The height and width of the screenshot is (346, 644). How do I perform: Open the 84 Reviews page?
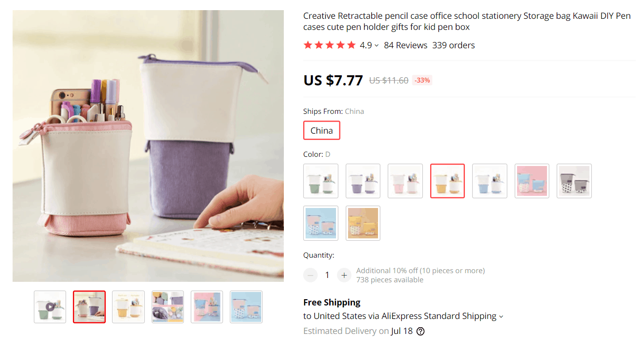tap(406, 45)
